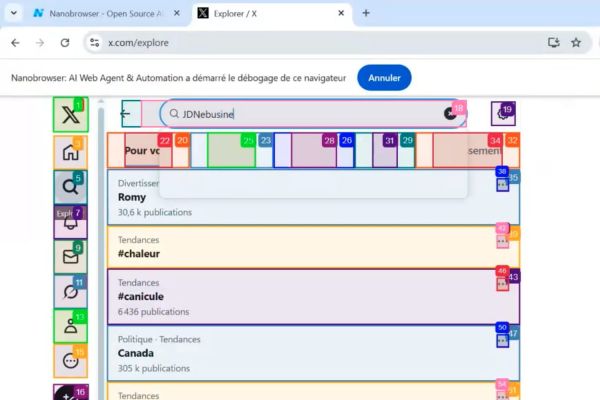Select the Explore magnifier icon in sidebar
This screenshot has width=600, height=400.
[70, 187]
